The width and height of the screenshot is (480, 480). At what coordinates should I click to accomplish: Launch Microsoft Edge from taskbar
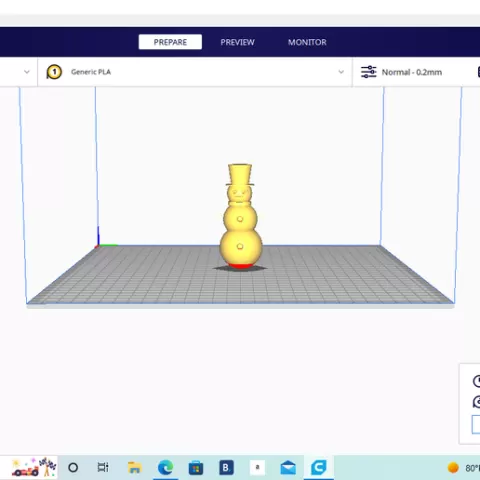click(x=165, y=467)
